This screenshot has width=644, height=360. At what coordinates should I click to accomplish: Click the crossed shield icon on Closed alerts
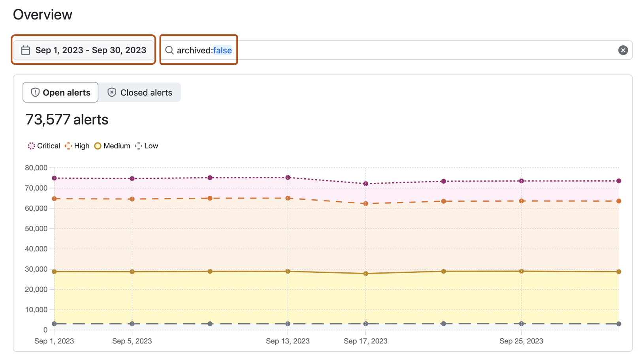[x=112, y=92]
